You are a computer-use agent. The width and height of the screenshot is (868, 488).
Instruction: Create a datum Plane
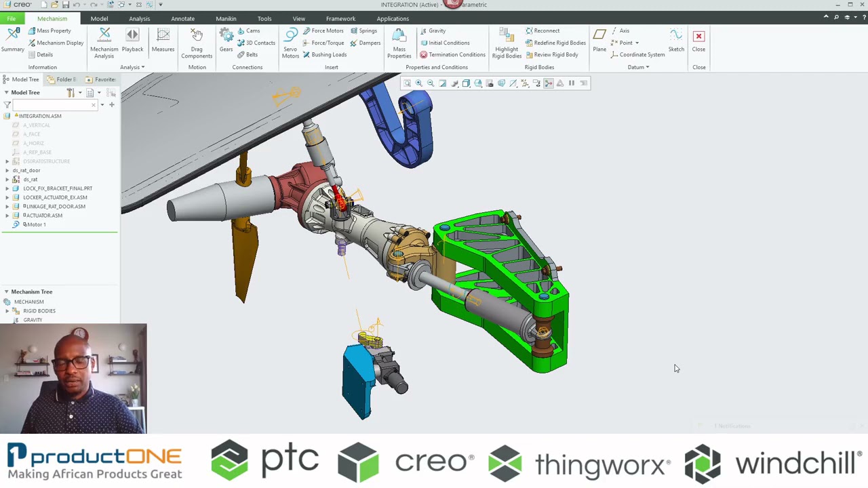(599, 41)
